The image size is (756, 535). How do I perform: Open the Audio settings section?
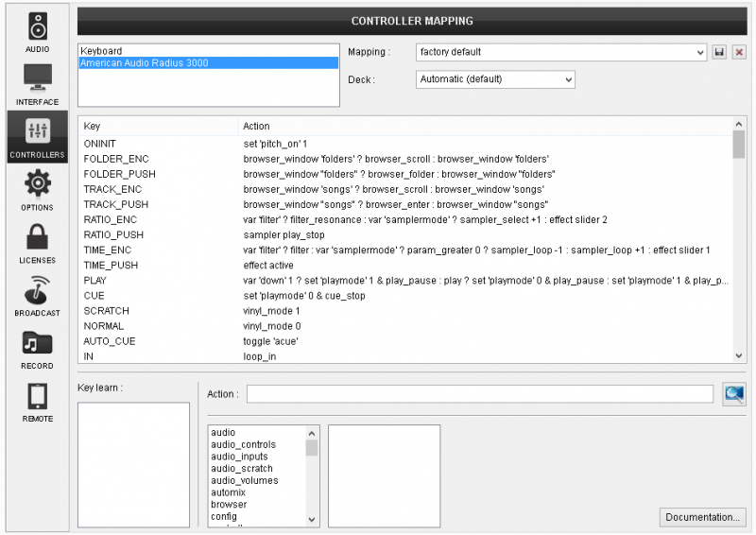38,31
